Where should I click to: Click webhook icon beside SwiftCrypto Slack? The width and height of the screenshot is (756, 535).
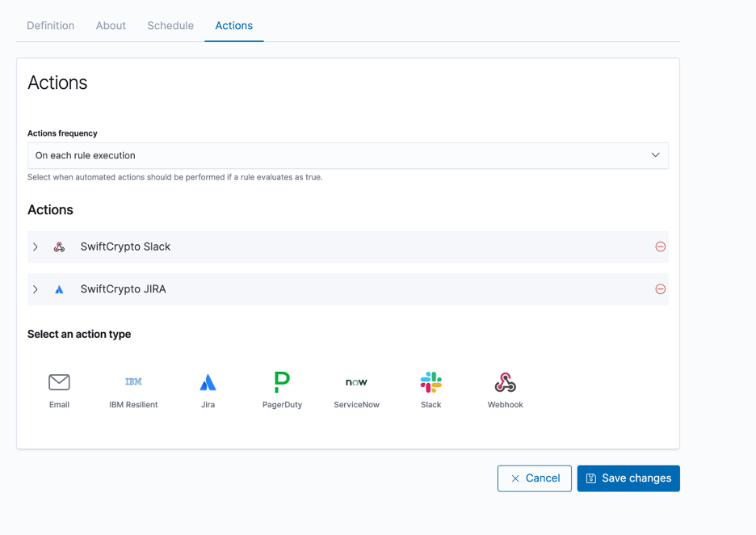click(59, 247)
